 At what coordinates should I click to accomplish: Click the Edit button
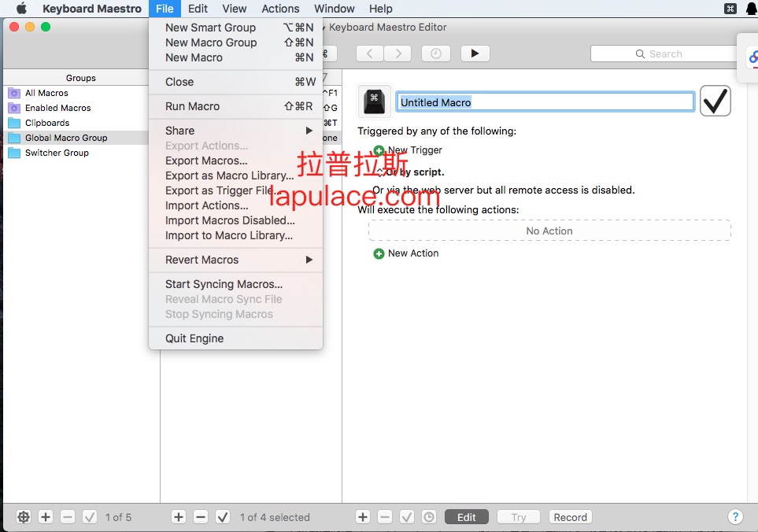(466, 517)
